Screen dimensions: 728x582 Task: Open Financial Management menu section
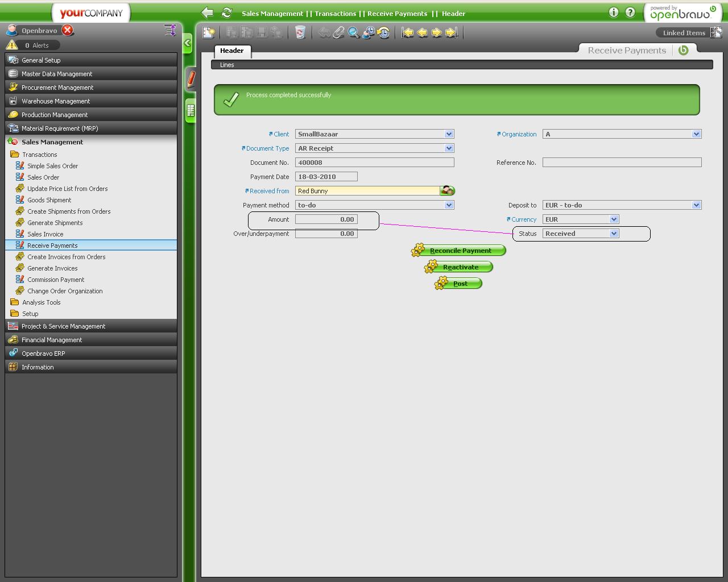pyautogui.click(x=52, y=340)
